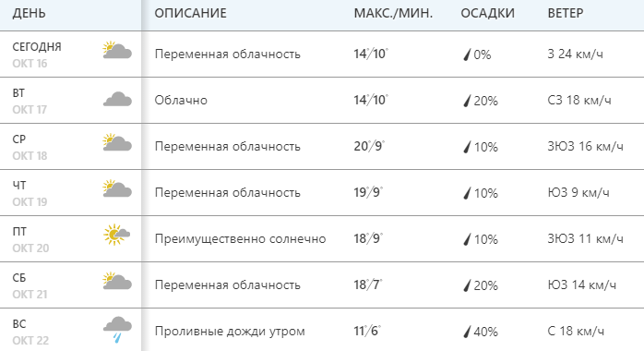Click the weather icon for СР Окт 18
Viewport: 644px width, 351px height.
tap(117, 142)
